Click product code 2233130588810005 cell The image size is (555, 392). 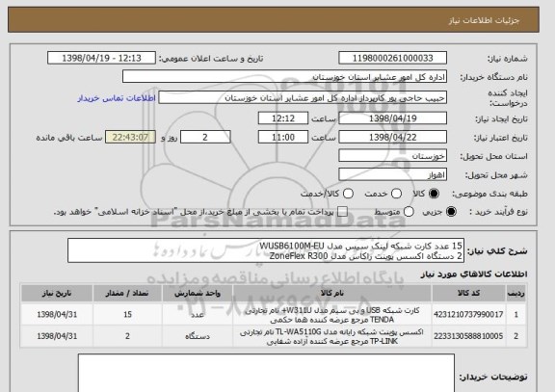tap(468, 336)
